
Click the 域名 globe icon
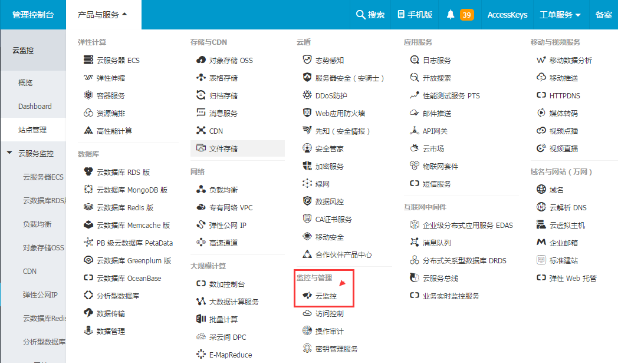click(x=541, y=190)
